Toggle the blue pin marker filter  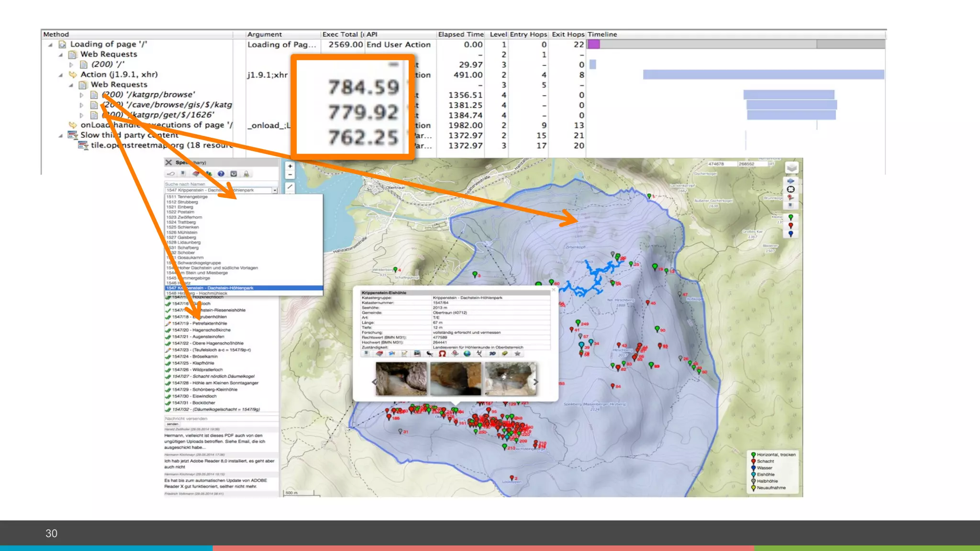[x=791, y=234]
